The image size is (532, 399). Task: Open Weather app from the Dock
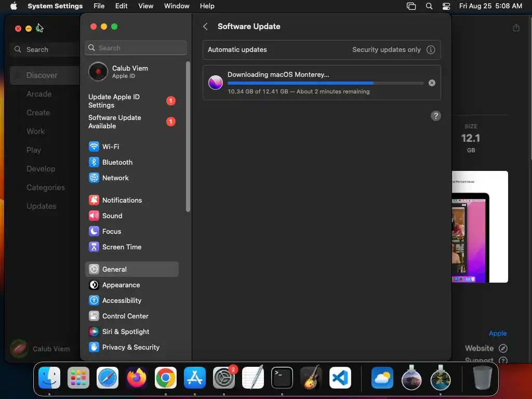click(382, 378)
